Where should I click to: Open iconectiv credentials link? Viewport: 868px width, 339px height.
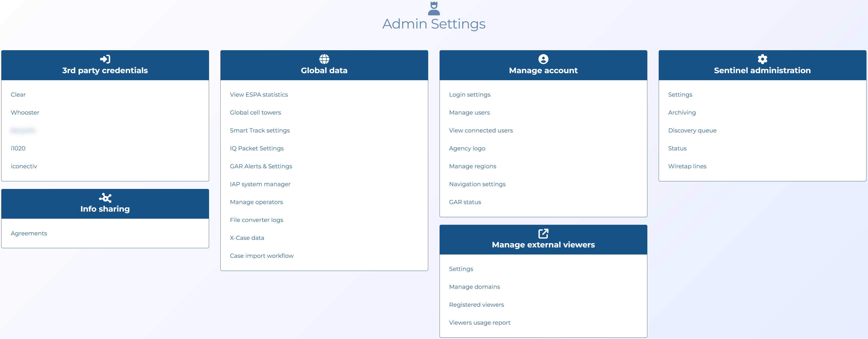point(24,166)
